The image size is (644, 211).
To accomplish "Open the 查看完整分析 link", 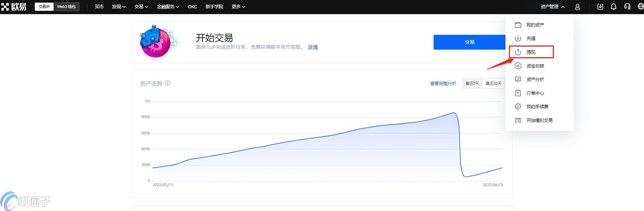I will pos(443,83).
